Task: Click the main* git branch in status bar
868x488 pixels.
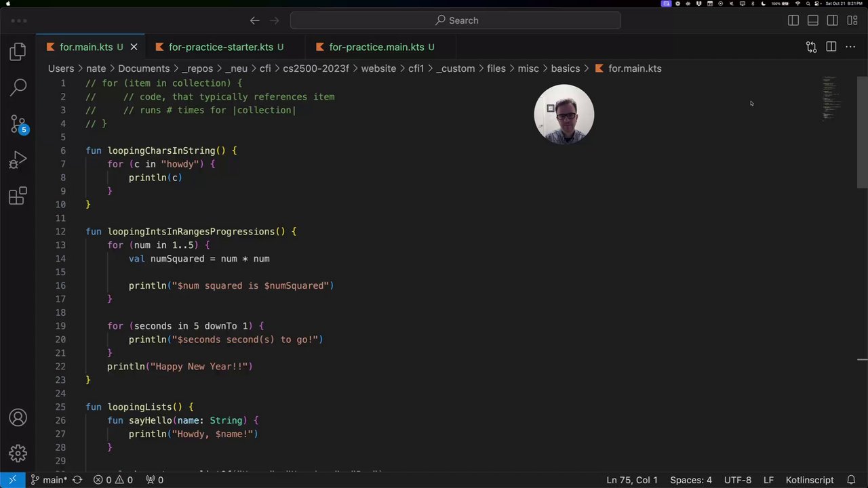Action: pos(48,480)
